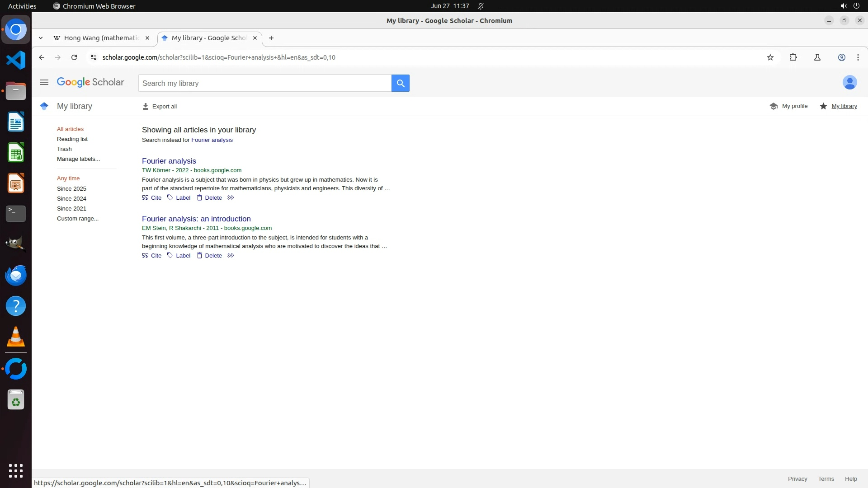This screenshot has width=868, height=488.
Task: Bookmark this page with star icon
Action: [770, 57]
